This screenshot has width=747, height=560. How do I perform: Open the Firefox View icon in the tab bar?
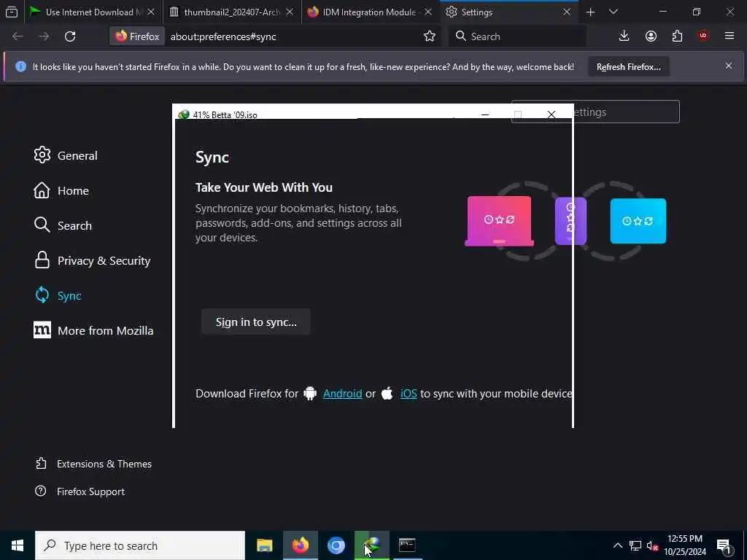[x=12, y=12]
